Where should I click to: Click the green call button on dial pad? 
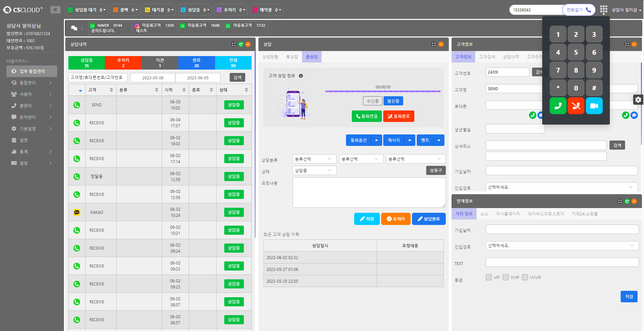[558, 106]
